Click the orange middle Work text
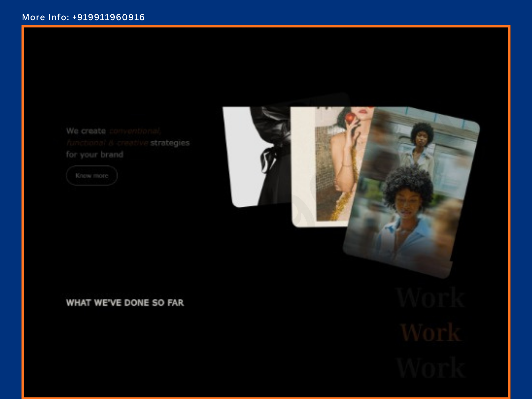The height and width of the screenshot is (399, 532). point(431,332)
